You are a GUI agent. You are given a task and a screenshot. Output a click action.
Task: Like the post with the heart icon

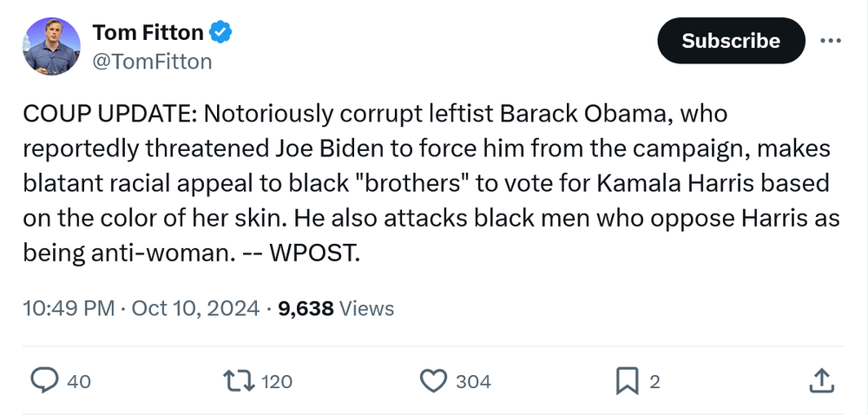pos(432,381)
